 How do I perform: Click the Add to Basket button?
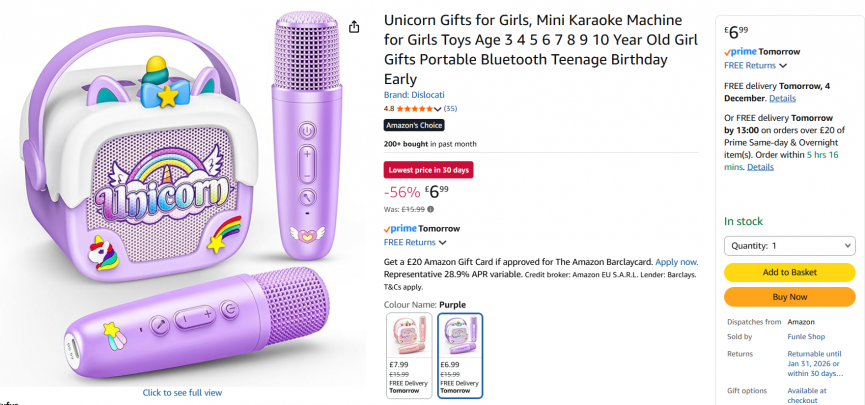point(789,272)
